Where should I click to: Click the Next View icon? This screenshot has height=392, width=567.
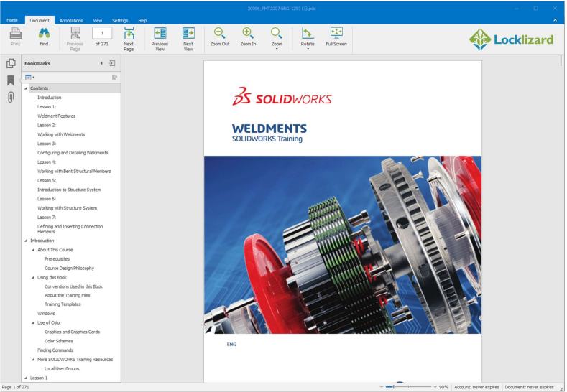(x=188, y=33)
